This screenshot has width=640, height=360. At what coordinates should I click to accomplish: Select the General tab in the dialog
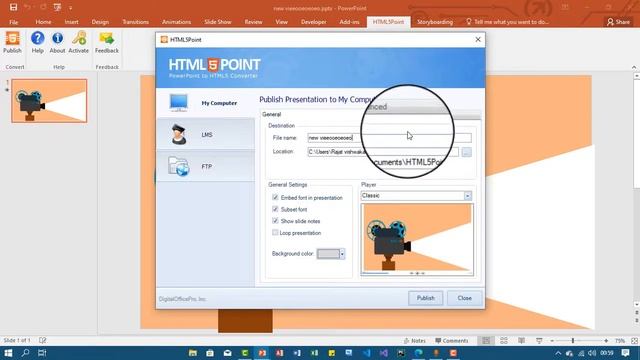coord(271,114)
